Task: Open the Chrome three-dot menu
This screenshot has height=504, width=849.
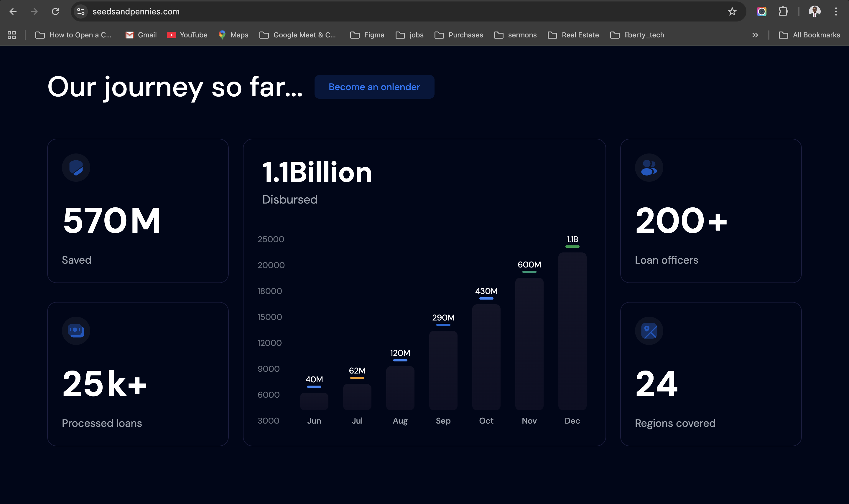Action: (836, 11)
